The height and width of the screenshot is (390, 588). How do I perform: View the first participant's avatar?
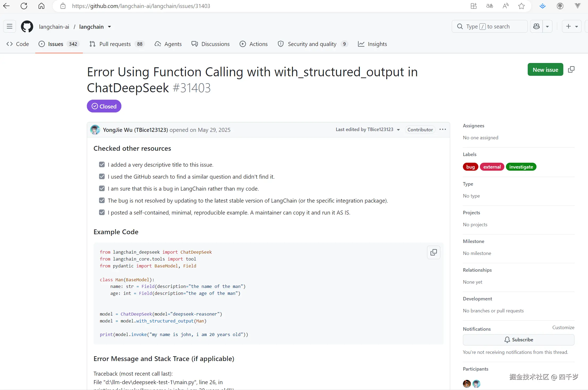[x=467, y=384]
